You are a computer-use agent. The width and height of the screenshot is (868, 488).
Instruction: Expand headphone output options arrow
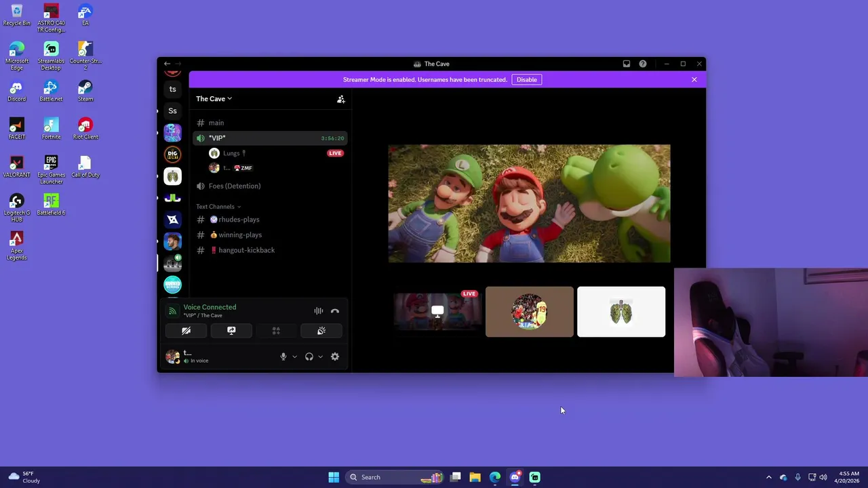(x=320, y=357)
